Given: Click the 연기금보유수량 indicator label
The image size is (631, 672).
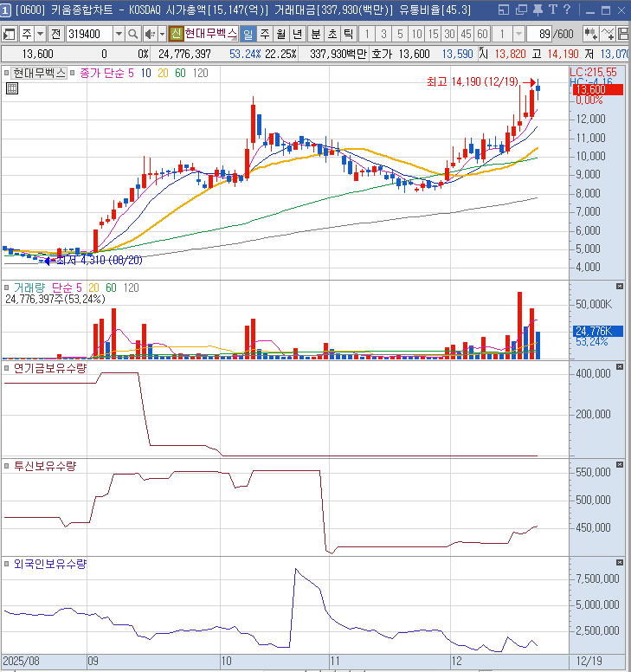Looking at the screenshot, I should point(50,368).
